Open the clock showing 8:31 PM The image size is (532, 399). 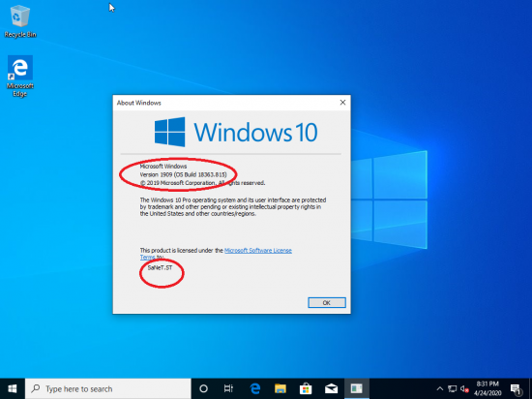[488, 388]
